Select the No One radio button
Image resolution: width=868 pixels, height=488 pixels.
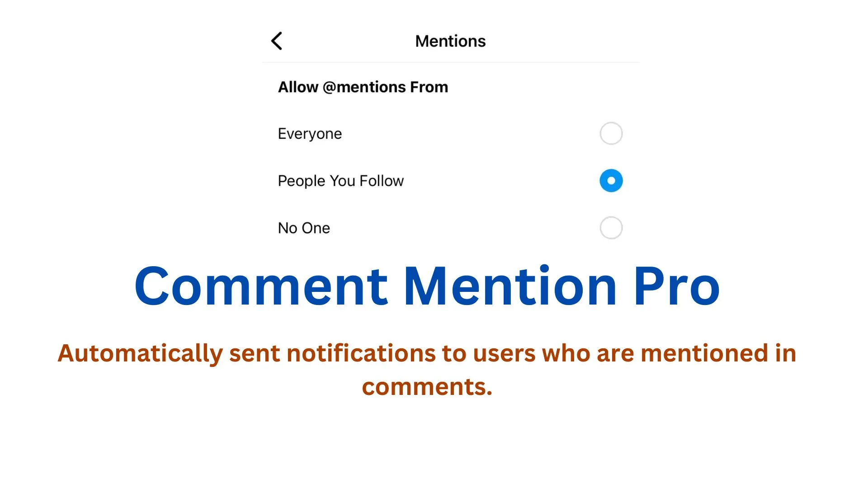click(611, 228)
